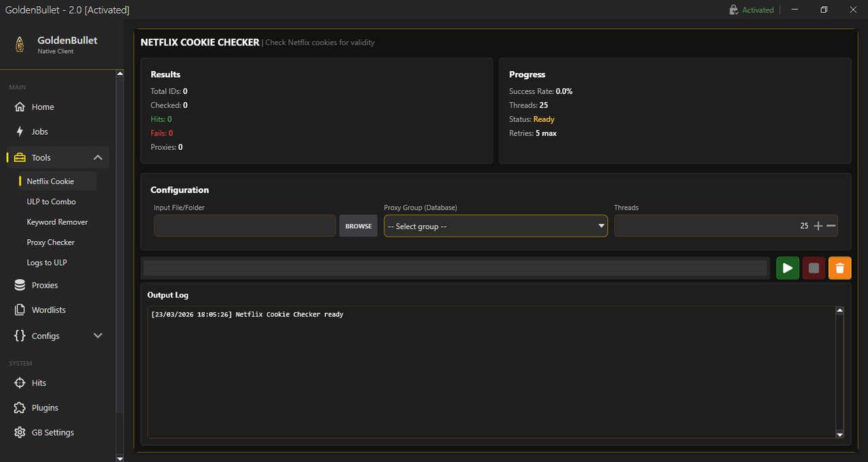Viewport: 868px width, 462px height.
Task: Open the Keyword Remover tool
Action: pyautogui.click(x=57, y=222)
